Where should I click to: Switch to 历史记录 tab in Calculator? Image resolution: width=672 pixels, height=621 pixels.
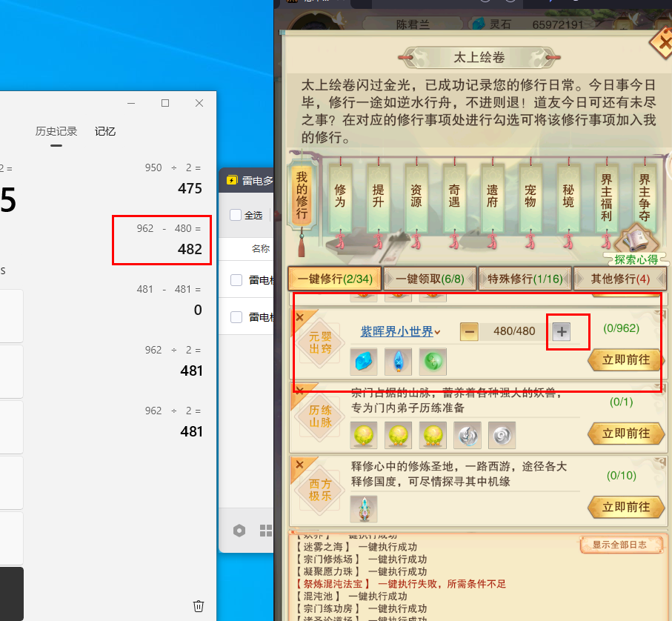pyautogui.click(x=56, y=132)
